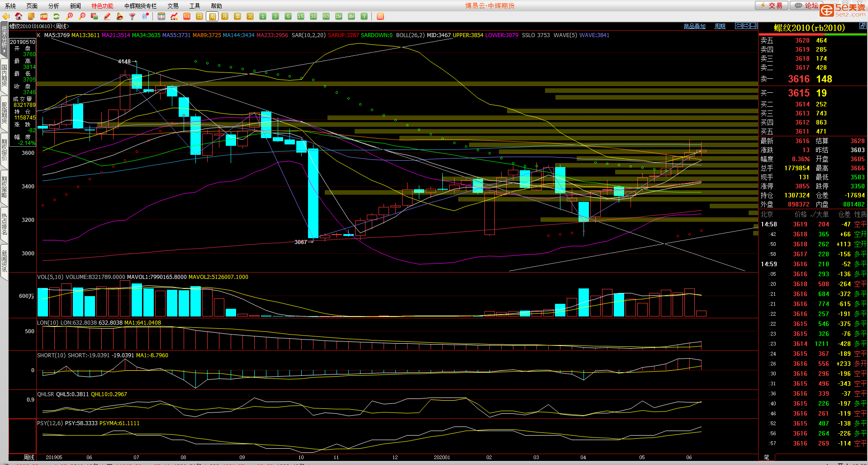Click the funnel filter icon
Screen dimensions: 868x465
pyautogui.click(x=133, y=16)
